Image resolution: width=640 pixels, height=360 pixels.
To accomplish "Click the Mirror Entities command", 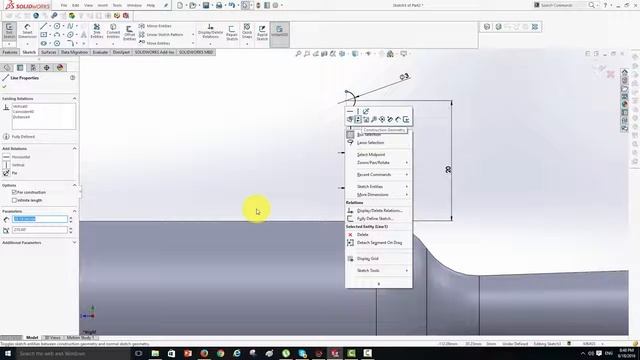I will [155, 26].
